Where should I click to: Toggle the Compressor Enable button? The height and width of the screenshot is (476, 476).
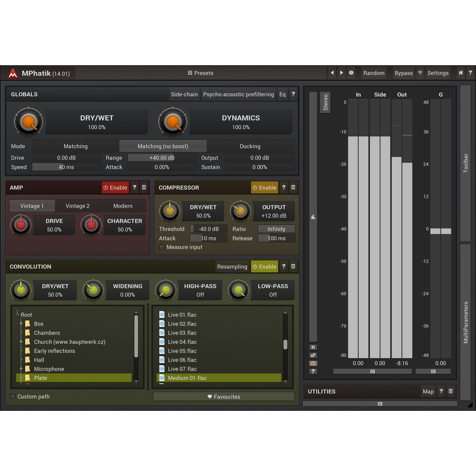click(264, 188)
